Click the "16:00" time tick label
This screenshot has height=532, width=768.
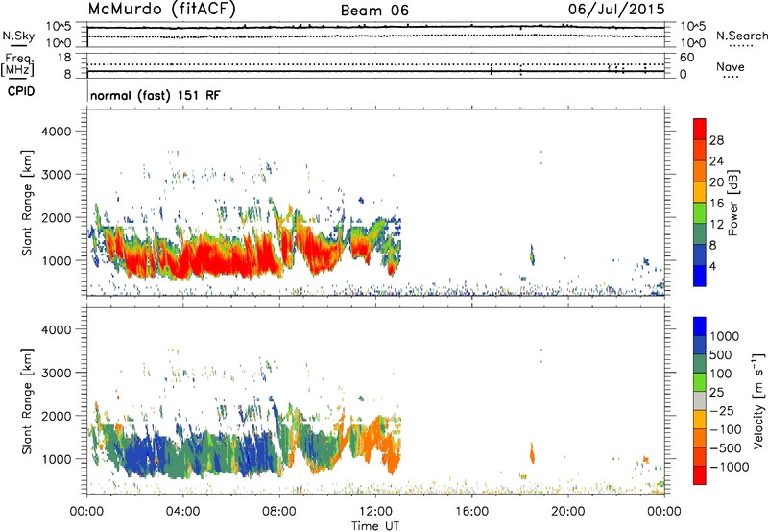click(x=471, y=512)
